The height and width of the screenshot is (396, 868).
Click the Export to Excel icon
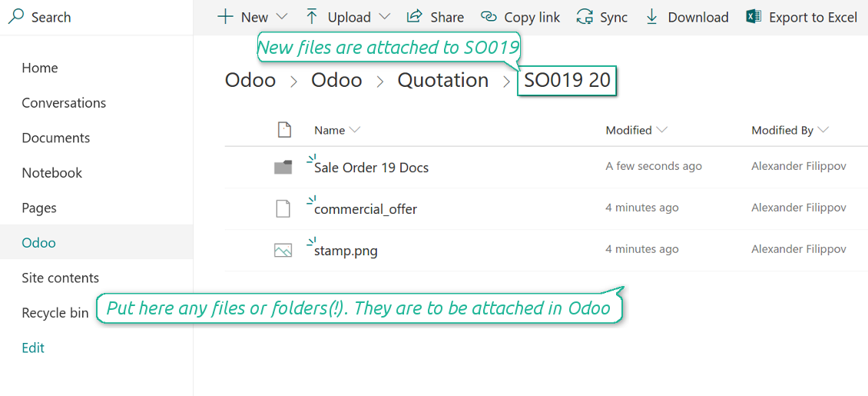754,16
